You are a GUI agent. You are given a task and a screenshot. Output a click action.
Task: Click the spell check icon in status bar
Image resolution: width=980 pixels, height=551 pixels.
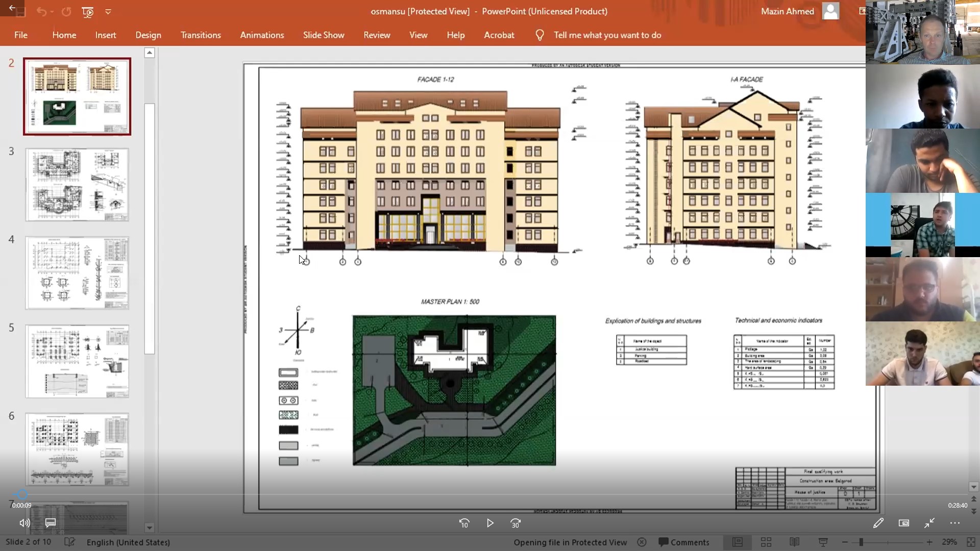click(x=70, y=542)
